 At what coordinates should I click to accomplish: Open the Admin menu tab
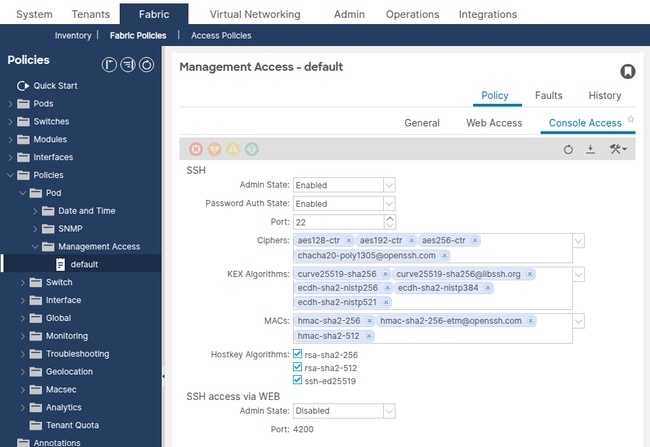coord(349,14)
